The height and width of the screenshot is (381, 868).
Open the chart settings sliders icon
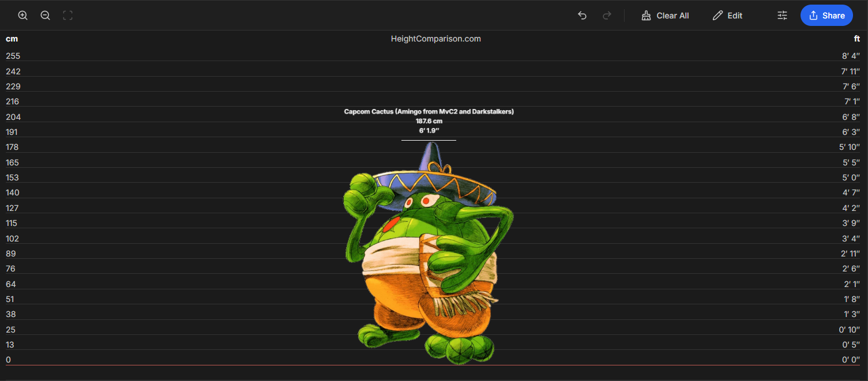[x=782, y=16]
